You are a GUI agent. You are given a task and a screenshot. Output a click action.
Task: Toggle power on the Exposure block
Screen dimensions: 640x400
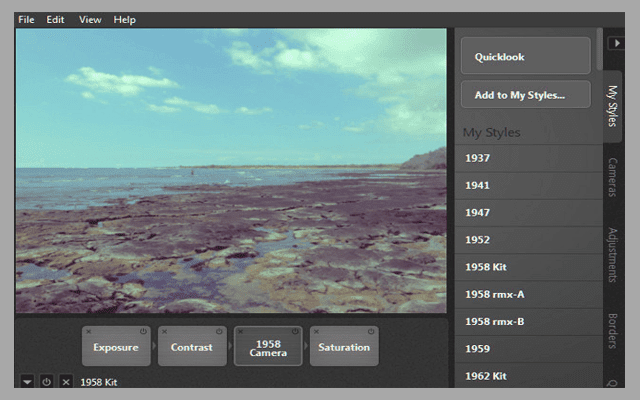145,332
